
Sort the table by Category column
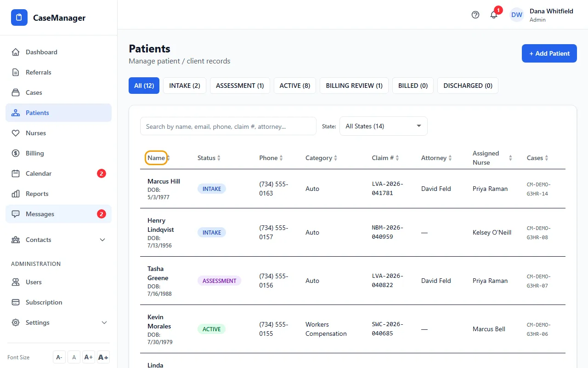(322, 158)
